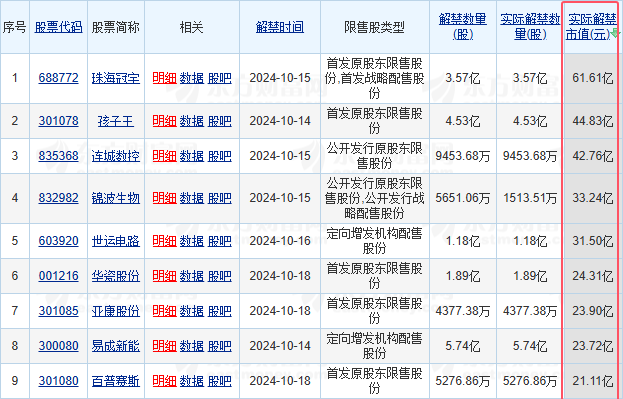
Task: Open 亚康股份 stock name link
Action: (x=116, y=311)
